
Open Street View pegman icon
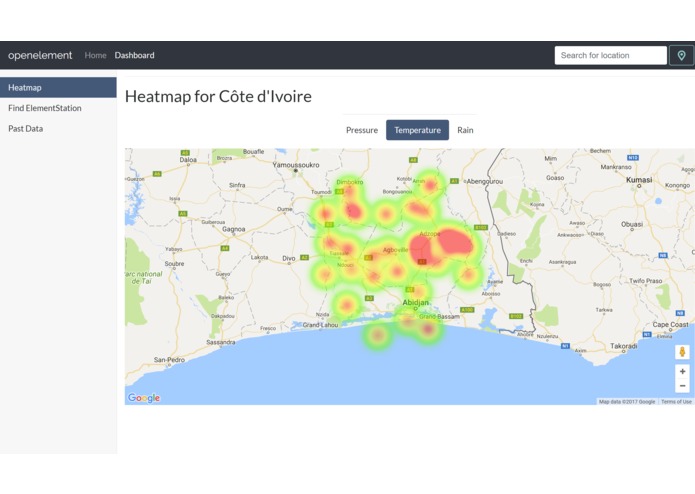click(683, 352)
